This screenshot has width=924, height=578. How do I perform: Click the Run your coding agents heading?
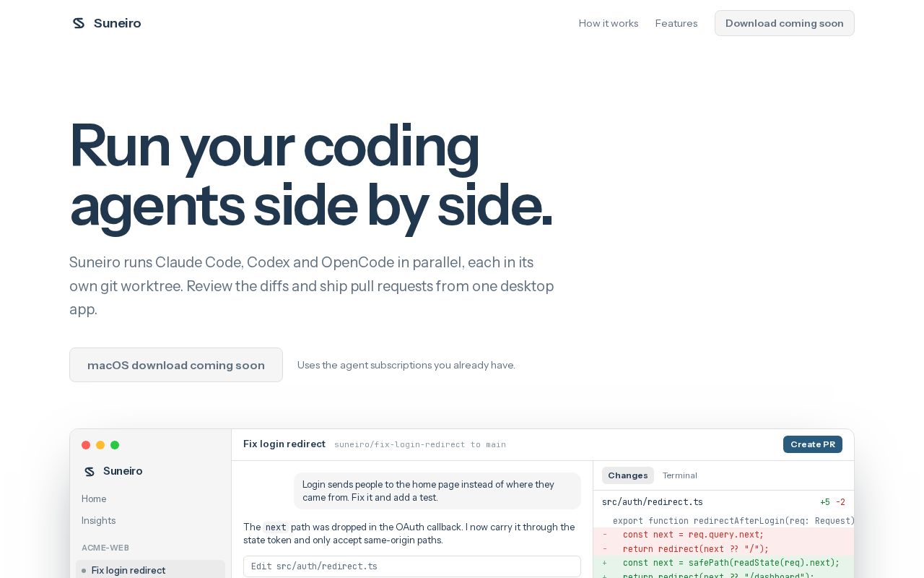click(x=311, y=175)
